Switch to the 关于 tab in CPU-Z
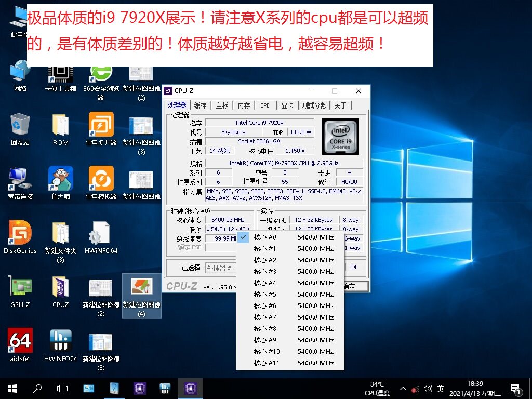The height and width of the screenshot is (399, 532). tap(340, 105)
